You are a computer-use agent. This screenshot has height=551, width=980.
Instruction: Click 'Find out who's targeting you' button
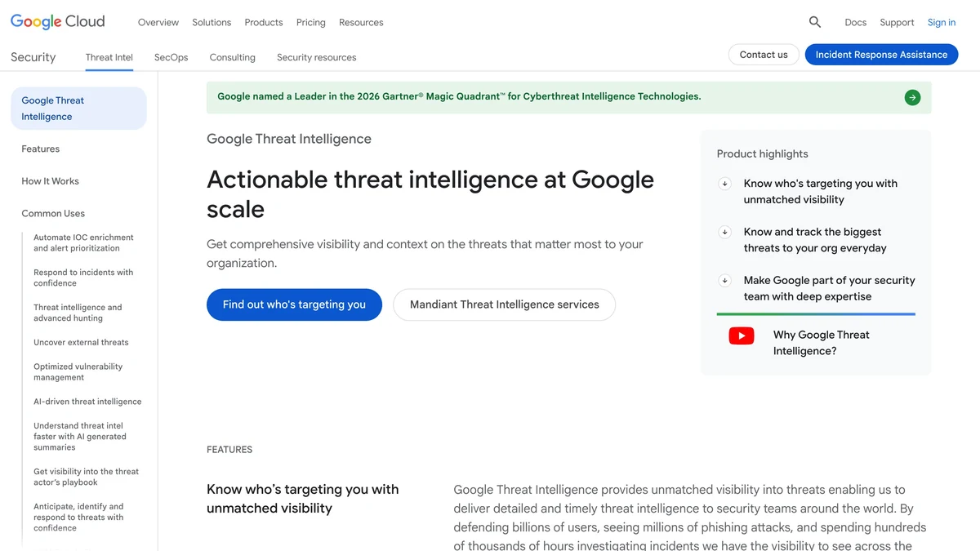click(294, 304)
